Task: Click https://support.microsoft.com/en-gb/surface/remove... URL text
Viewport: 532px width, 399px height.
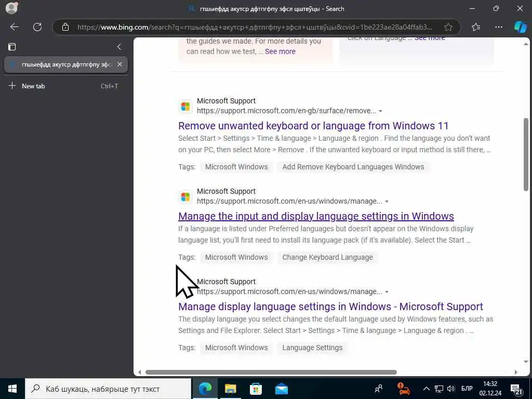Action: tap(286, 111)
